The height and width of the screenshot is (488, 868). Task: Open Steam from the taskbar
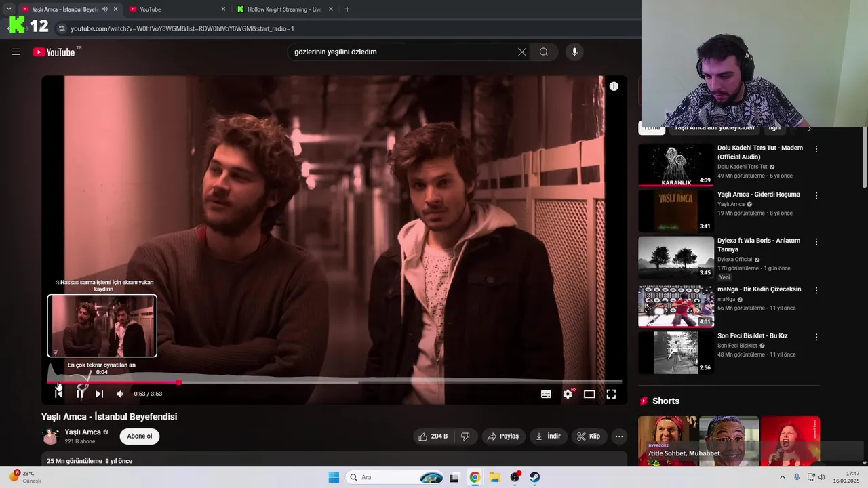(535, 477)
